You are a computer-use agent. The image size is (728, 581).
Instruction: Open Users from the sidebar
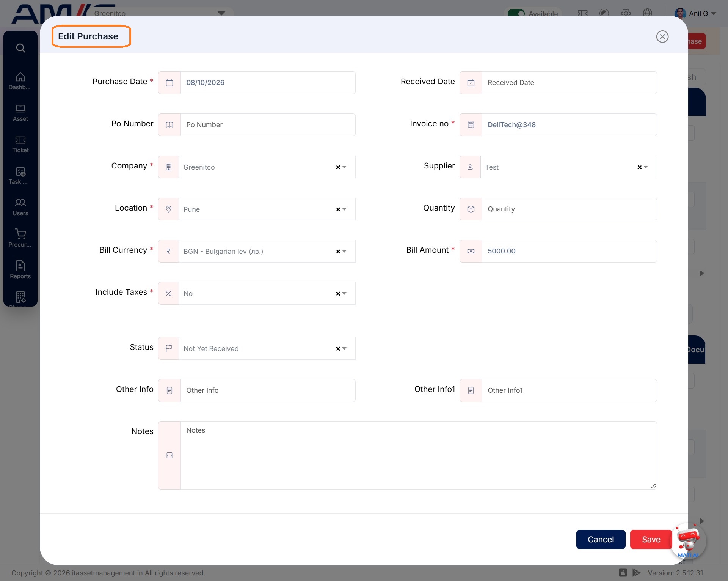pyautogui.click(x=20, y=208)
